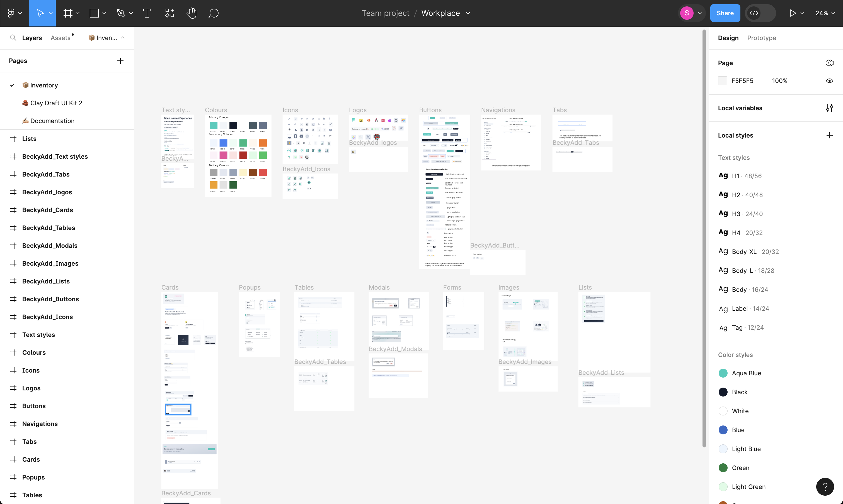
Task: Select the Text tool
Action: [147, 13]
